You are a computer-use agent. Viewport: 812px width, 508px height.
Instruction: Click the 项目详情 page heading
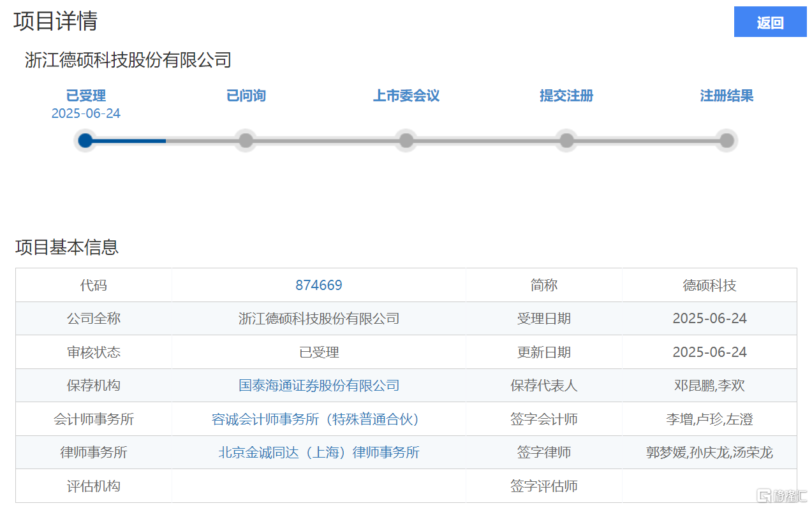click(55, 21)
